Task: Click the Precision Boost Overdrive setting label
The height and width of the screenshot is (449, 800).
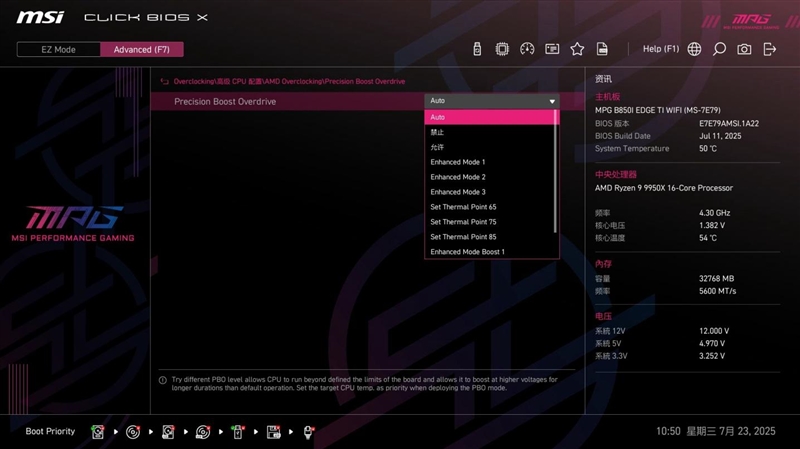Action: (x=225, y=102)
